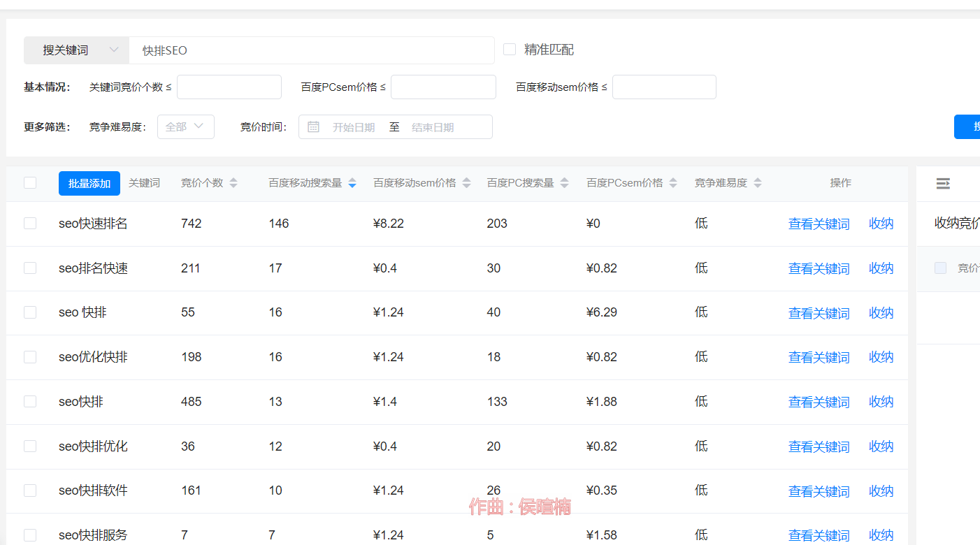Open 查看关键词 for seo快排软件
Screen dimensions: 980x545
(819, 491)
